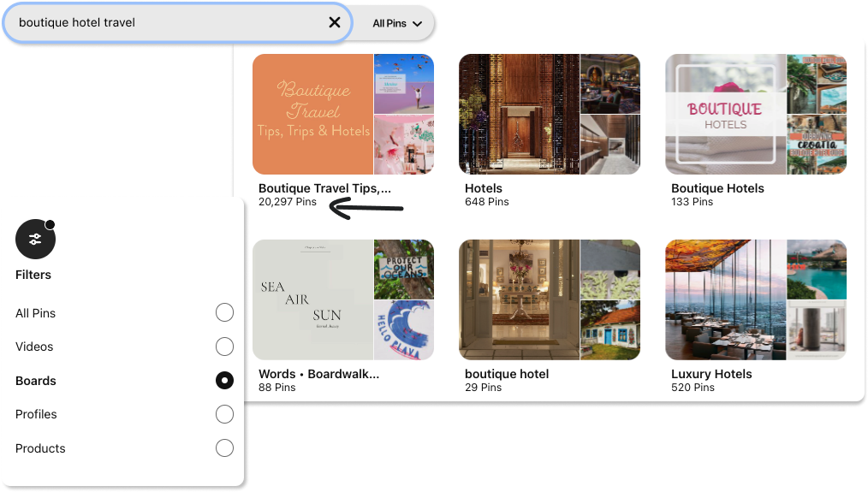Click the Videos filter label

coord(34,347)
